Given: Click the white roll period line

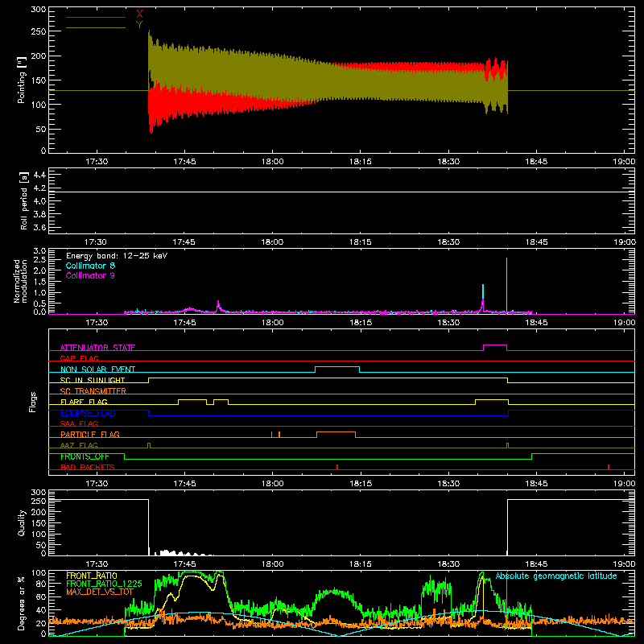Looking at the screenshot, I should point(341,192).
